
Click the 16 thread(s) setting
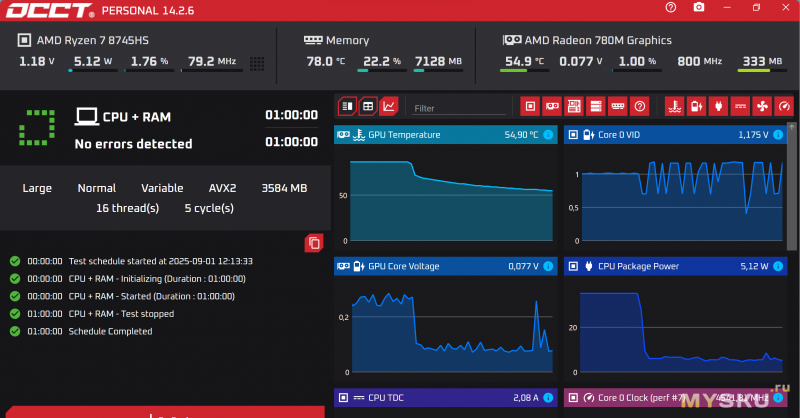click(x=128, y=208)
